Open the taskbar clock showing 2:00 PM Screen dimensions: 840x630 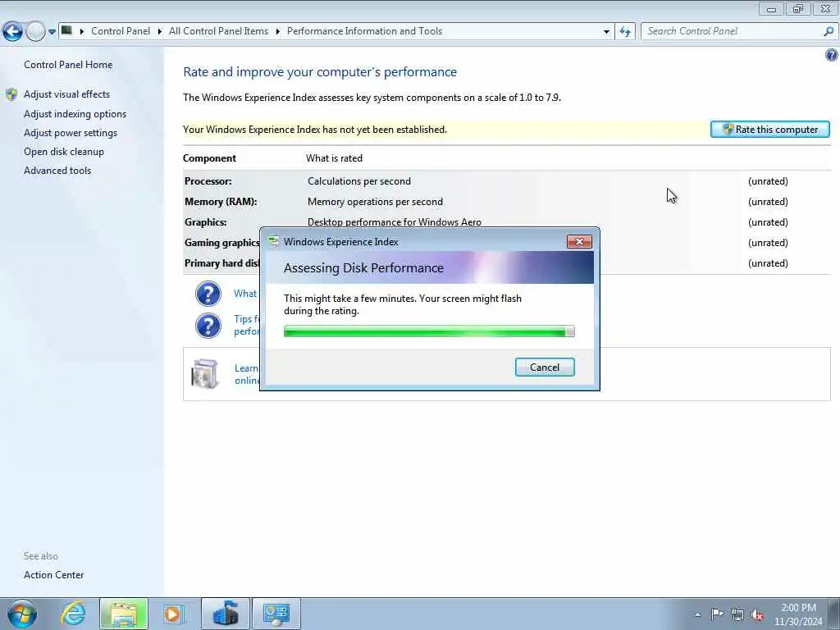coord(798,614)
